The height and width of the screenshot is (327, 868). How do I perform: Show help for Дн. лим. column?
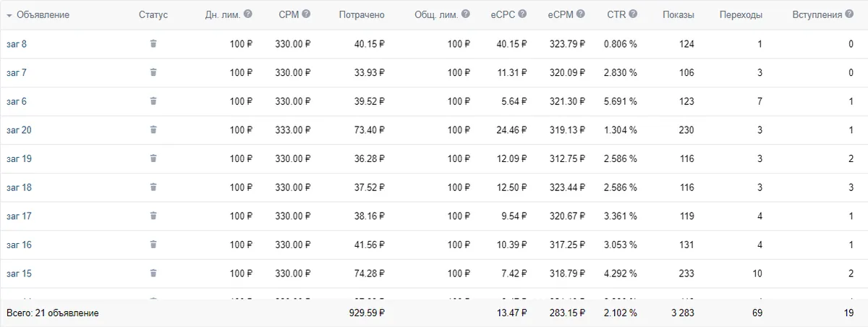pyautogui.click(x=248, y=14)
